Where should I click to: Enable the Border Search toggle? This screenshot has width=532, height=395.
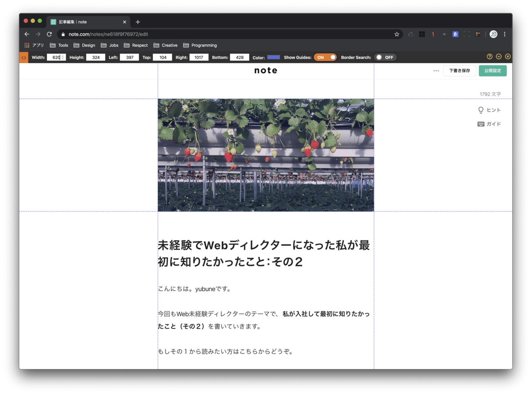click(385, 57)
